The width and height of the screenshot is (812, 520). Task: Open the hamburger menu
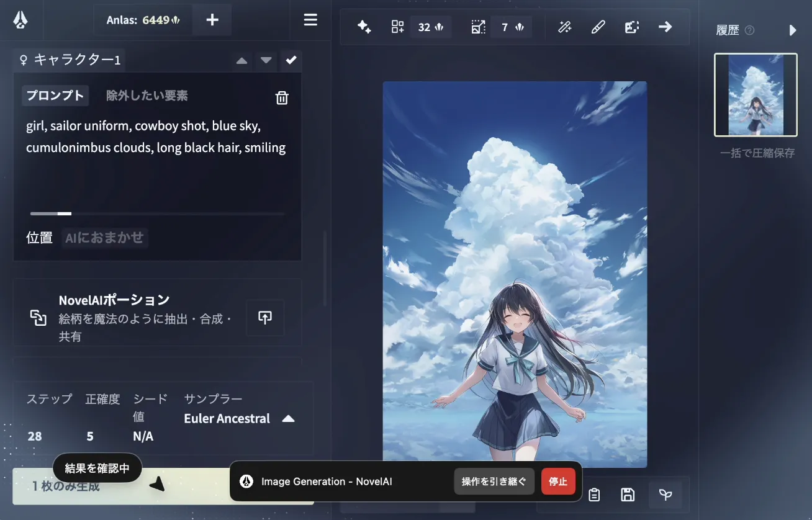click(310, 20)
